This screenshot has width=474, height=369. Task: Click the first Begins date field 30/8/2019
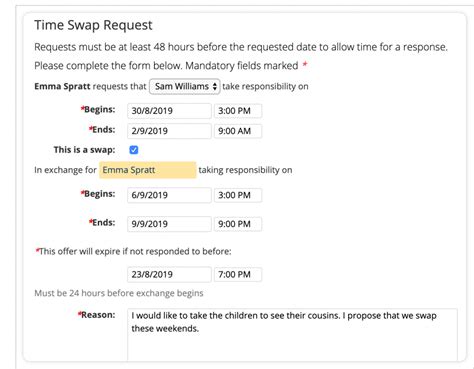tap(169, 111)
